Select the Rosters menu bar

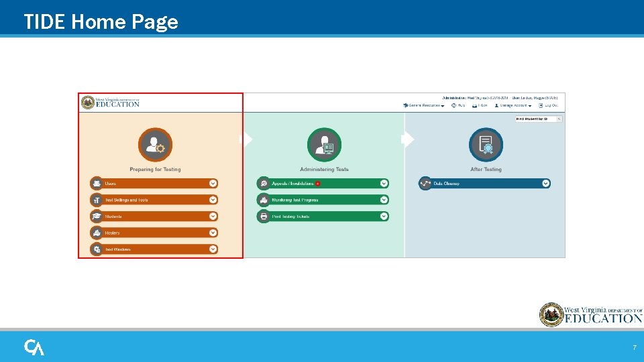pyautogui.click(x=154, y=233)
